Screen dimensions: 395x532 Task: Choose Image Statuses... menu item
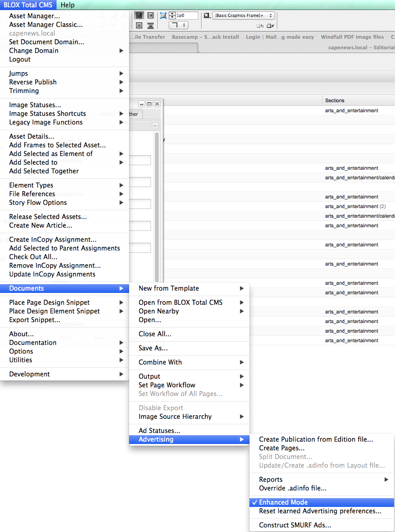64,105
